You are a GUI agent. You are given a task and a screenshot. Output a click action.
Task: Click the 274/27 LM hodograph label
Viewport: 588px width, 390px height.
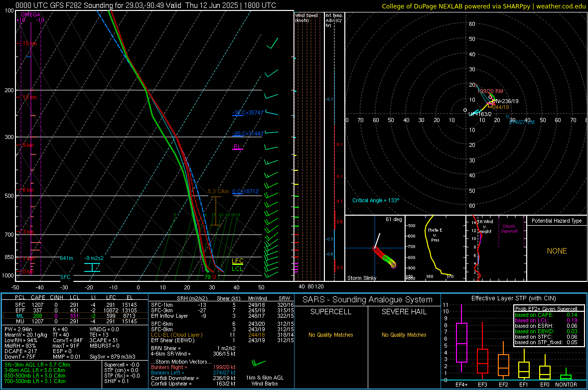522,122
